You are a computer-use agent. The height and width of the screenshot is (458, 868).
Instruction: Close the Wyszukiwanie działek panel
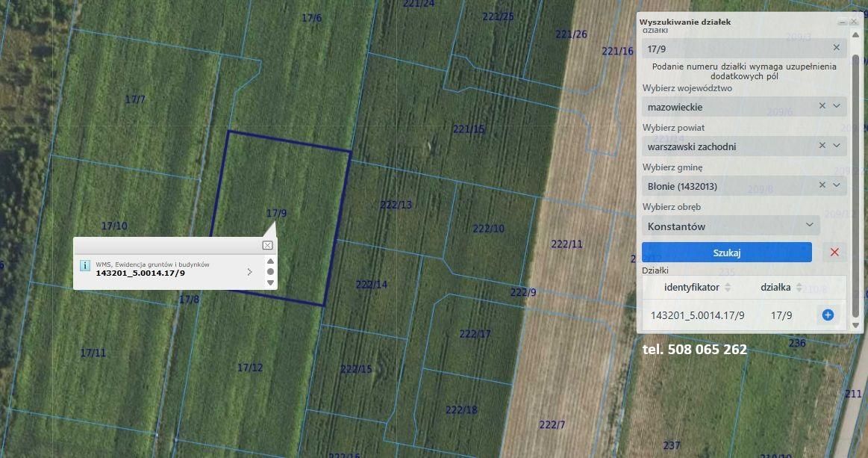click(x=854, y=22)
